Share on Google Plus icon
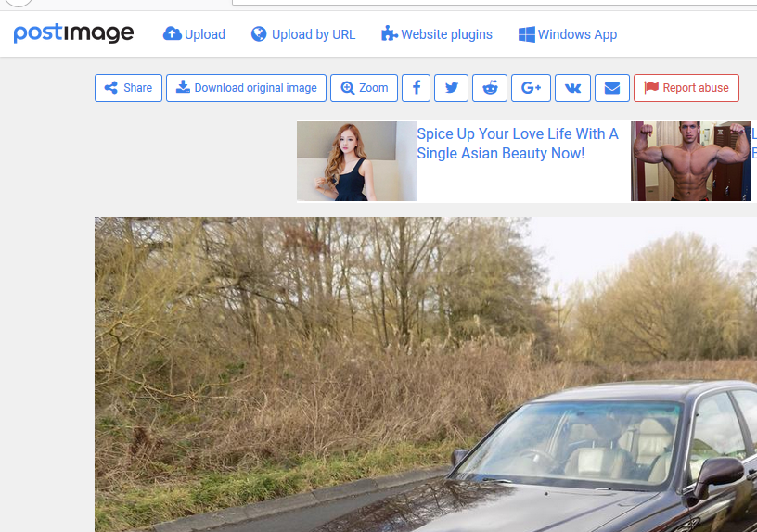 click(531, 88)
